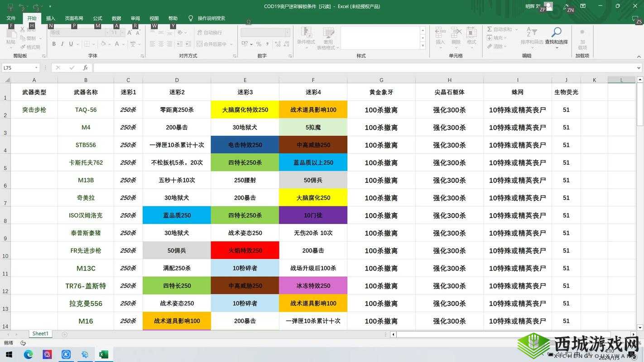
Task: Select the Format Painter tool
Action: [x=25, y=47]
